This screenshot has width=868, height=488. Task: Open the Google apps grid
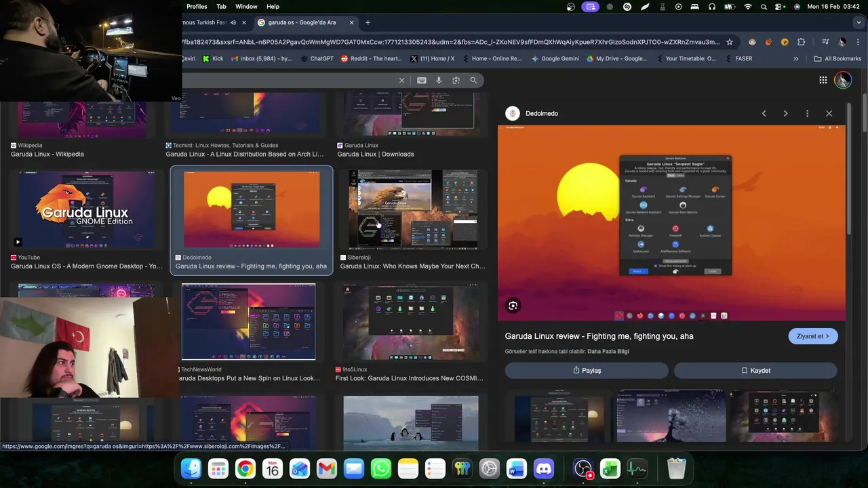[823, 80]
